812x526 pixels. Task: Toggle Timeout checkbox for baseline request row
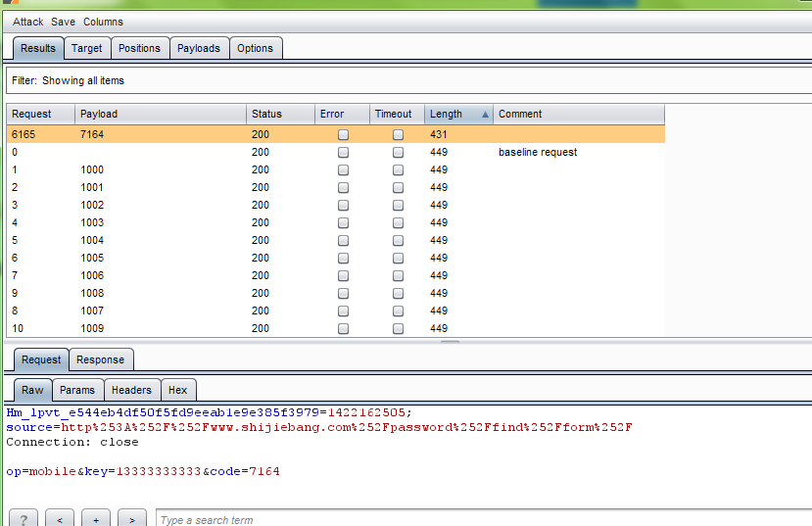[x=398, y=152]
